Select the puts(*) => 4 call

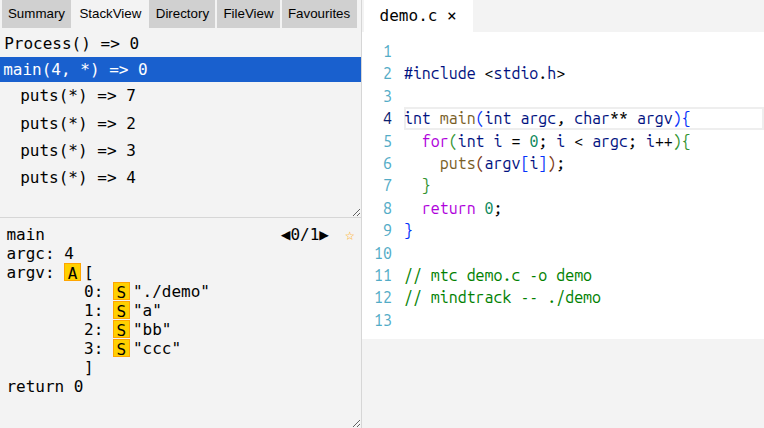(x=78, y=178)
